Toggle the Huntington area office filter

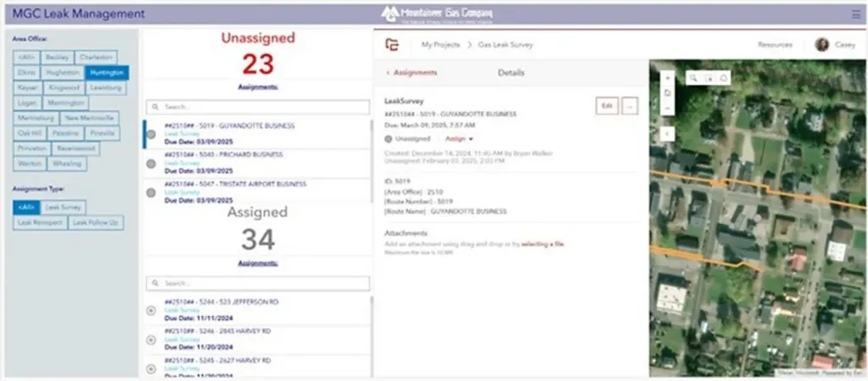coord(107,72)
